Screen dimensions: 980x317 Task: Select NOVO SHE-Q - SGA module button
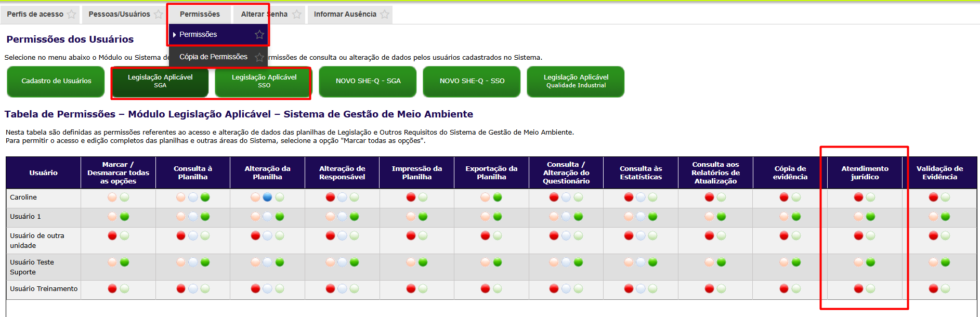pyautogui.click(x=368, y=81)
